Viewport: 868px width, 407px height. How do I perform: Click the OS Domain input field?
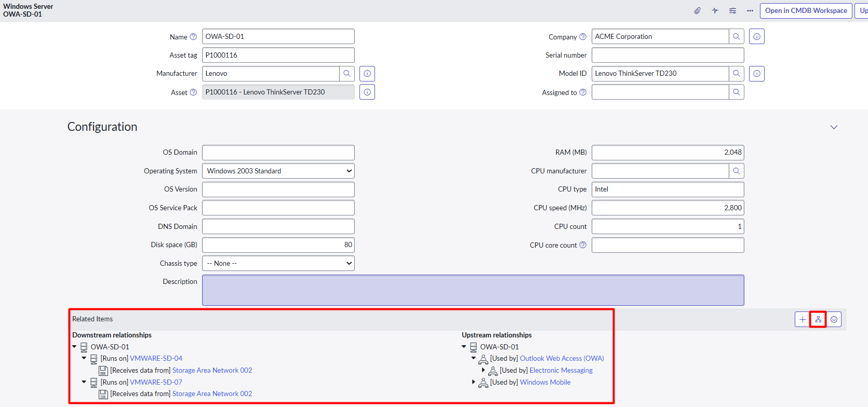click(x=278, y=152)
